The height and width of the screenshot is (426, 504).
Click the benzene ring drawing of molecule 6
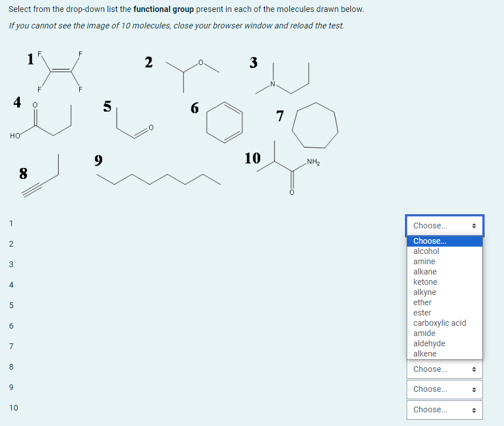pyautogui.click(x=226, y=121)
